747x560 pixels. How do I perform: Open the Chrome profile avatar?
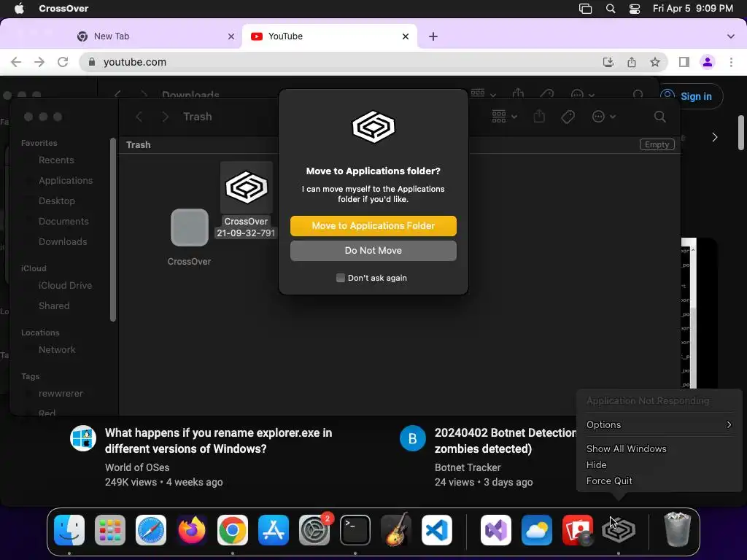coord(708,62)
